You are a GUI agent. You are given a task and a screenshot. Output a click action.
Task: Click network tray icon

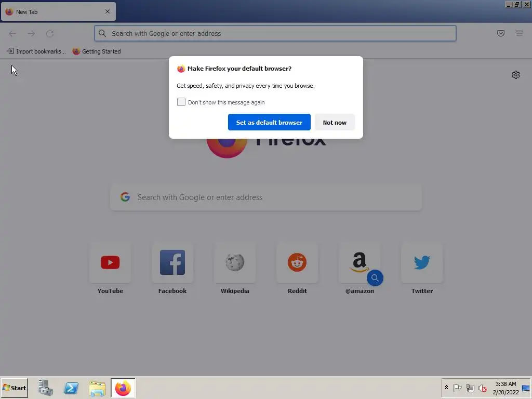pyautogui.click(x=470, y=388)
